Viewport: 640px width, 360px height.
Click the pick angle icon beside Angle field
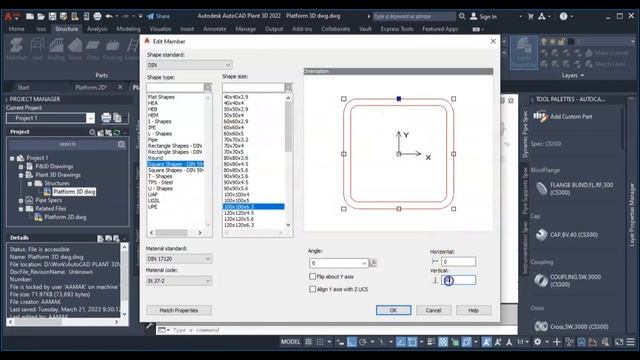[x=373, y=263]
